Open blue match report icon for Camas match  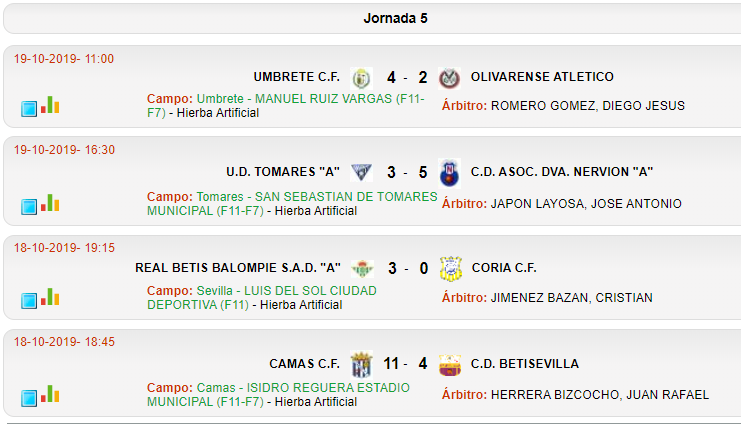tap(29, 398)
